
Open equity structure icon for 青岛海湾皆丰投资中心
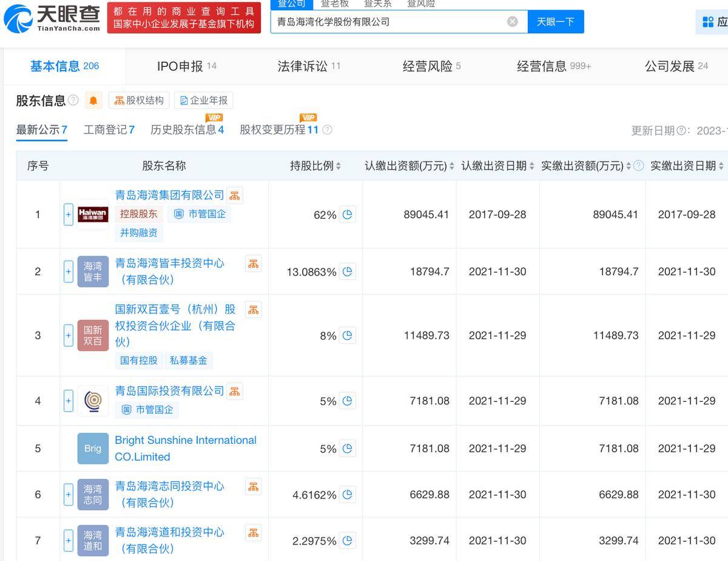click(254, 263)
